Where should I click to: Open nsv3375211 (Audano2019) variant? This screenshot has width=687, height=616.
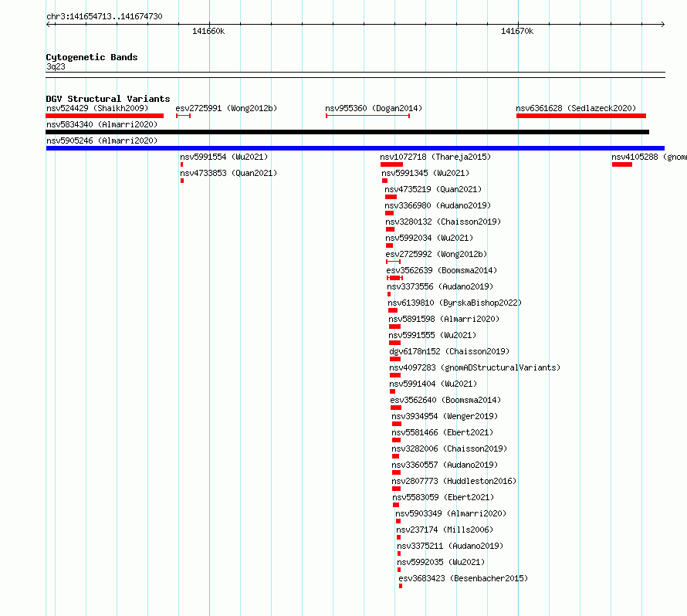pyautogui.click(x=450, y=546)
